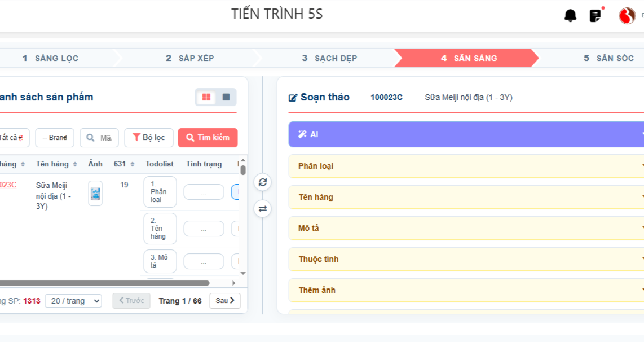
Task: Expand the Thuộc tính section
Action: pos(466,260)
